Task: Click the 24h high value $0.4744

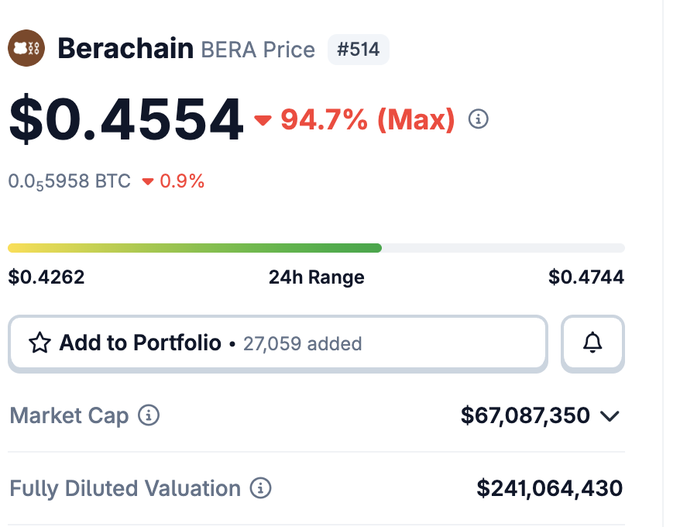Action: pyautogui.click(x=586, y=277)
